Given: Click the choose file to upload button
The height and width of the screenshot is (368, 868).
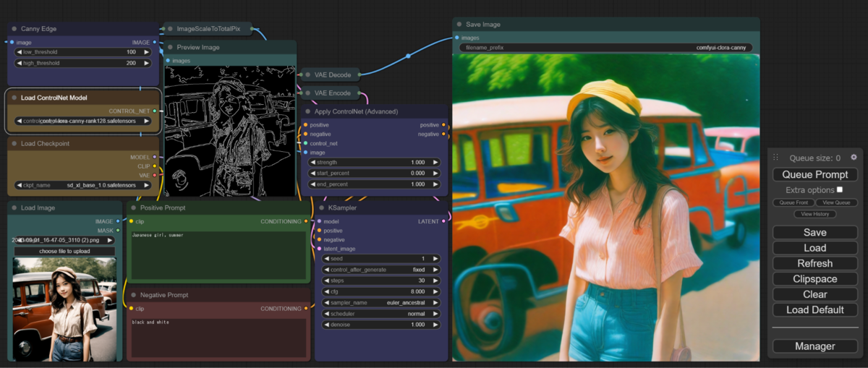Looking at the screenshot, I should tap(64, 251).
